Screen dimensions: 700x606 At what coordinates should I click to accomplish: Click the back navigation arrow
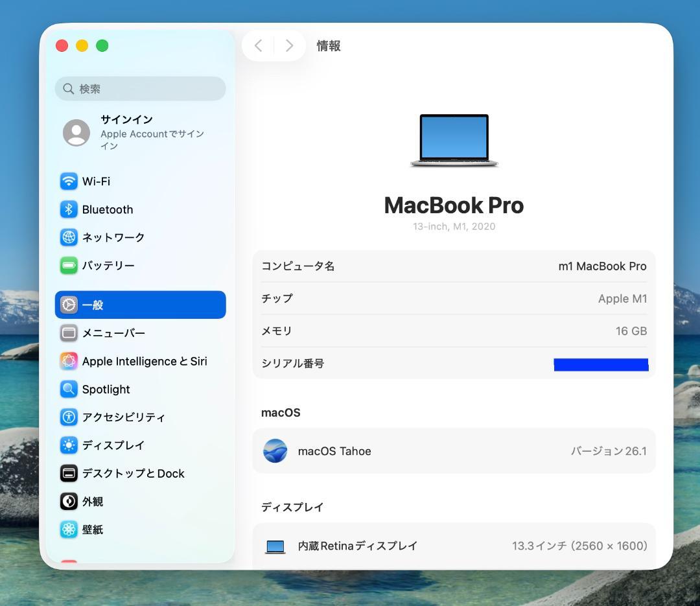258,45
